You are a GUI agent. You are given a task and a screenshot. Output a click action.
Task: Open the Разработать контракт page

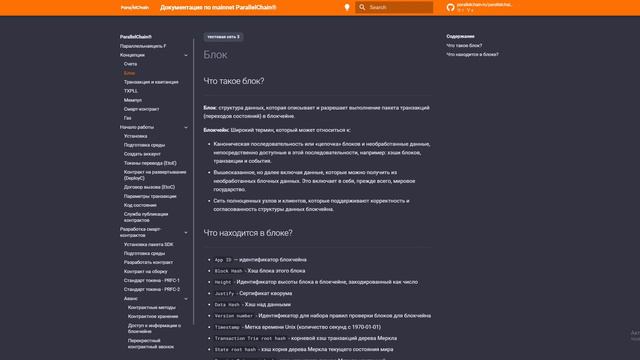pos(148,262)
